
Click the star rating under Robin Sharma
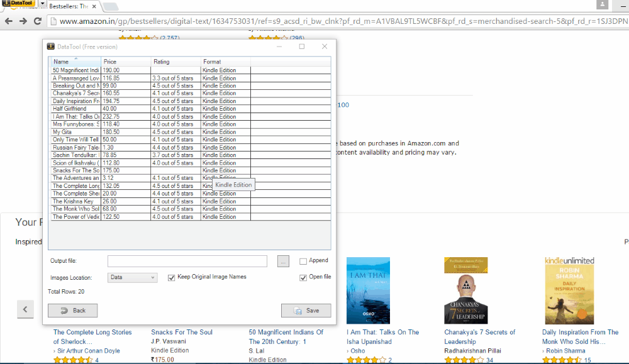(x=562, y=360)
